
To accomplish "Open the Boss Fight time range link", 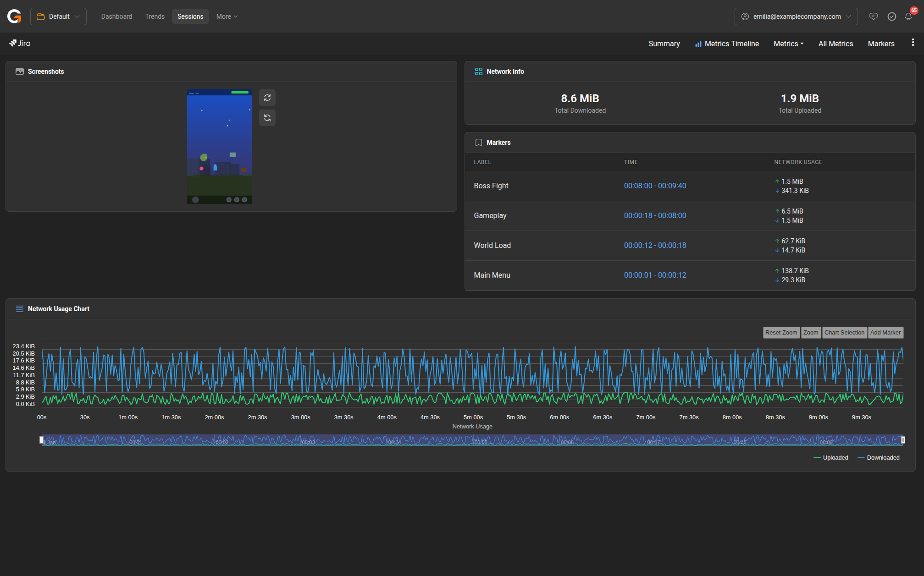I will pyautogui.click(x=655, y=186).
